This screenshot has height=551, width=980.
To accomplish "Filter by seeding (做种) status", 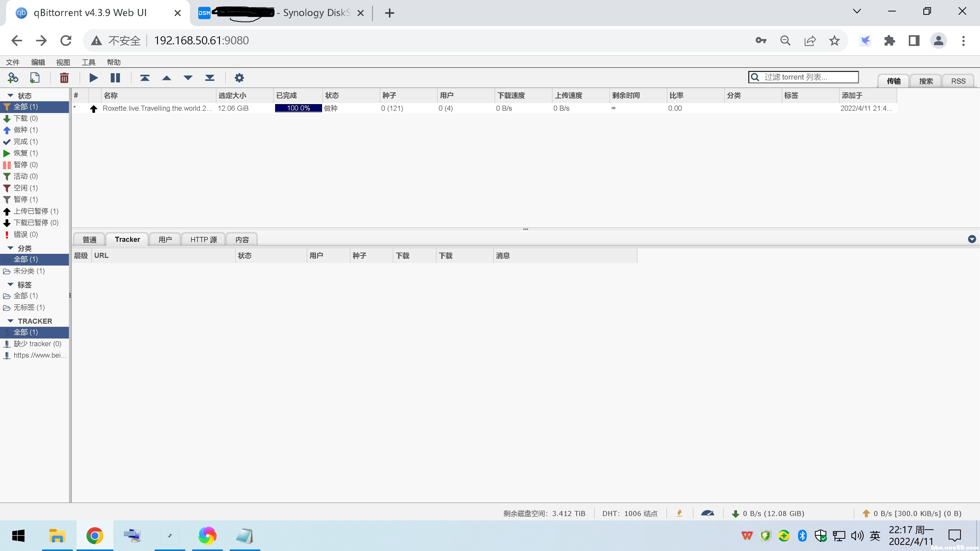I will (x=25, y=130).
